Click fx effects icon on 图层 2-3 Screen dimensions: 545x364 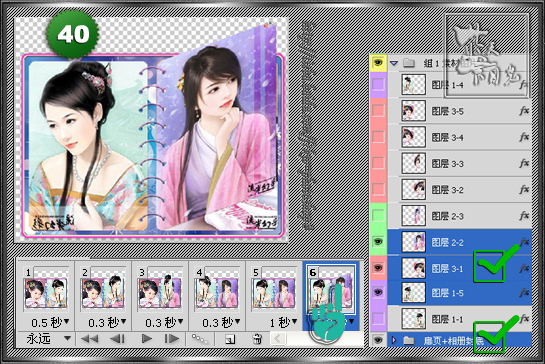tap(524, 216)
